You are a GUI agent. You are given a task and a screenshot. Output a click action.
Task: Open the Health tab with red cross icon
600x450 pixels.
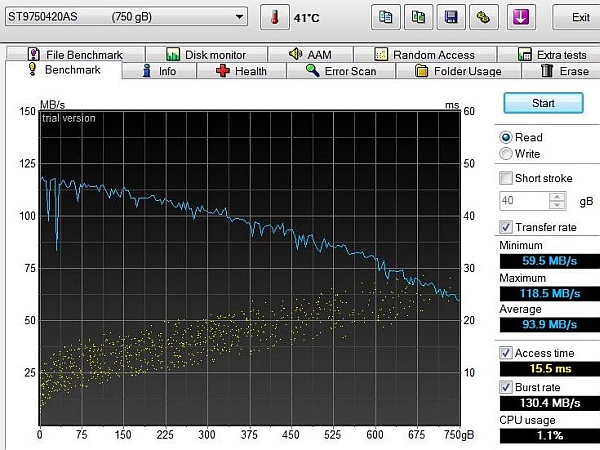241,71
